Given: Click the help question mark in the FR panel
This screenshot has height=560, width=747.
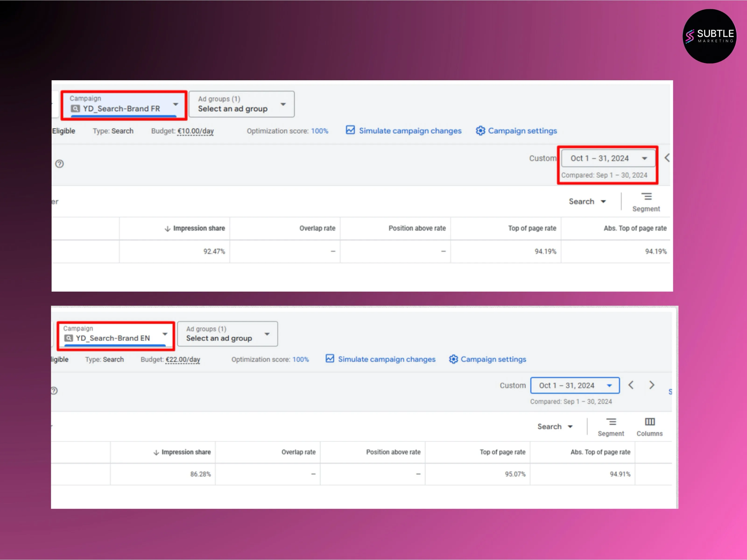Looking at the screenshot, I should tap(60, 164).
